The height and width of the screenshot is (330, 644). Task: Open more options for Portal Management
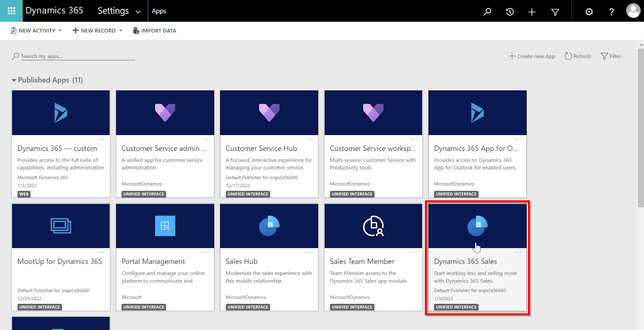(x=206, y=253)
